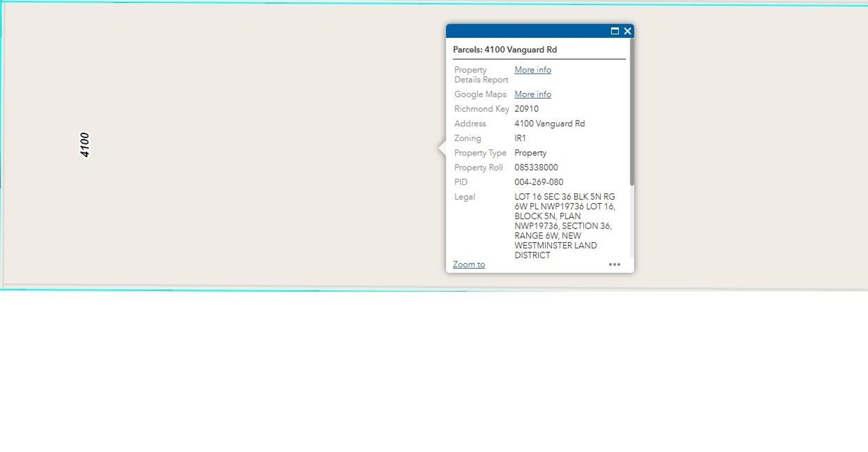Click the popup's left pointer arrow
Screen dimensions: 868x452
(x=442, y=148)
